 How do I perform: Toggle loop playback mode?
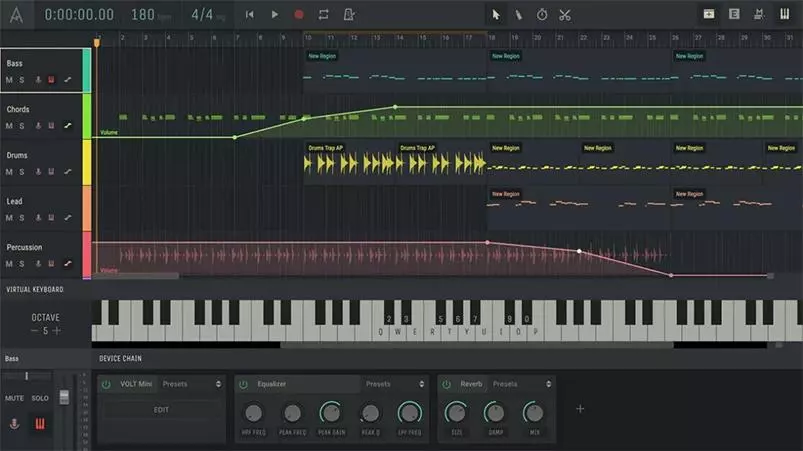[323, 15]
